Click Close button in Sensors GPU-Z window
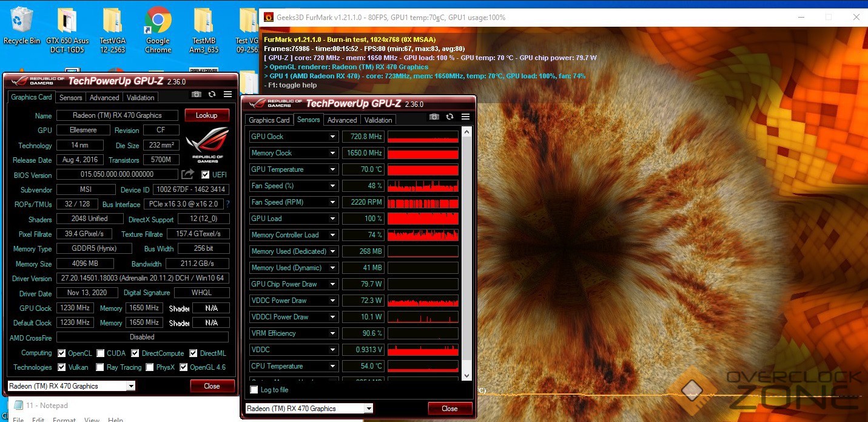This screenshot has height=422, width=868. [x=450, y=409]
